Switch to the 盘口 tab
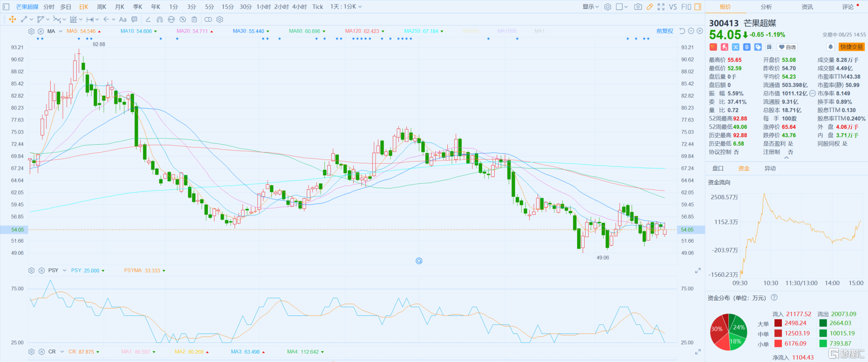Image resolution: width=868 pixels, height=362 pixels. pyautogui.click(x=718, y=168)
